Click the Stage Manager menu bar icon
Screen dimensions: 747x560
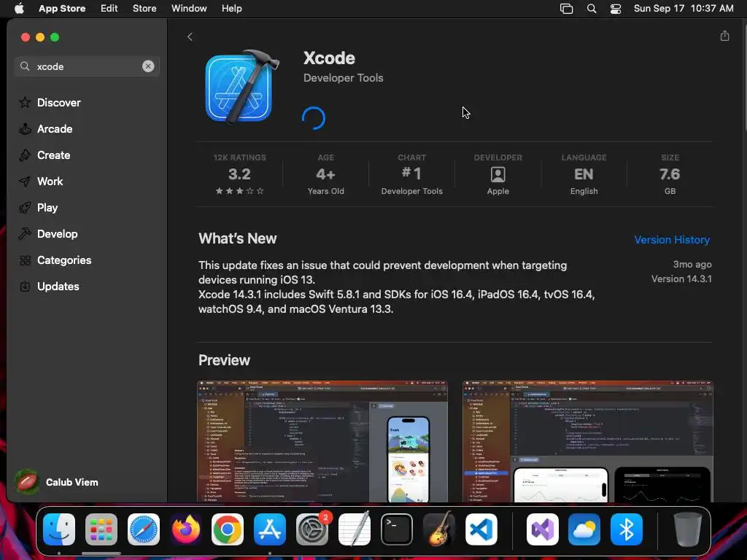tap(566, 9)
